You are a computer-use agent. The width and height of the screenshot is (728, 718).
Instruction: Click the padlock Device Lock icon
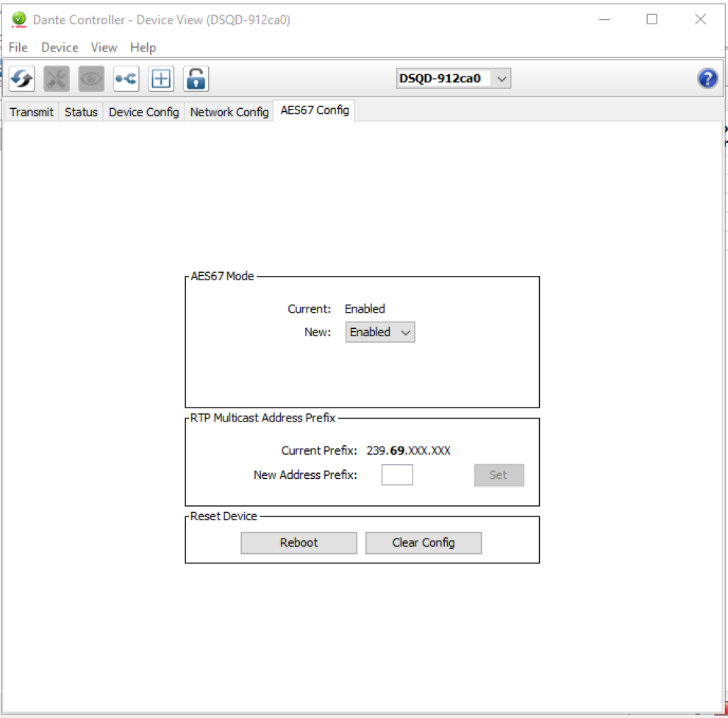tap(196, 79)
